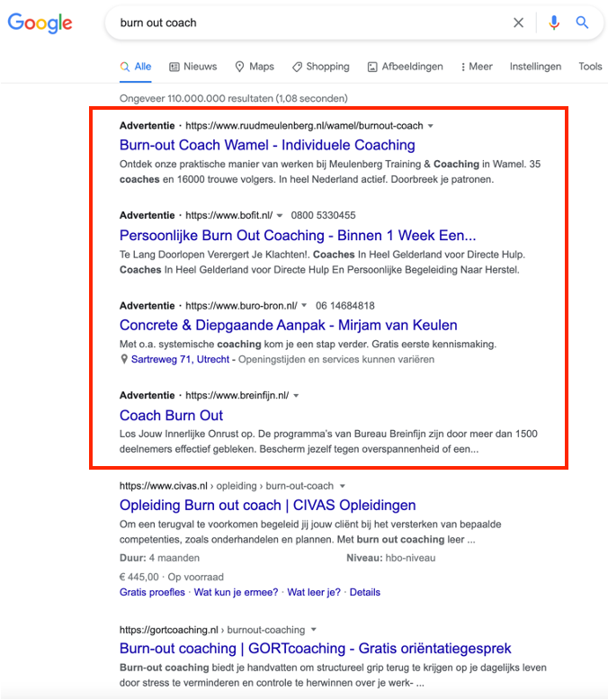The height and width of the screenshot is (700, 608).
Task: Open the Afbeeldingen tab
Action: (x=405, y=67)
